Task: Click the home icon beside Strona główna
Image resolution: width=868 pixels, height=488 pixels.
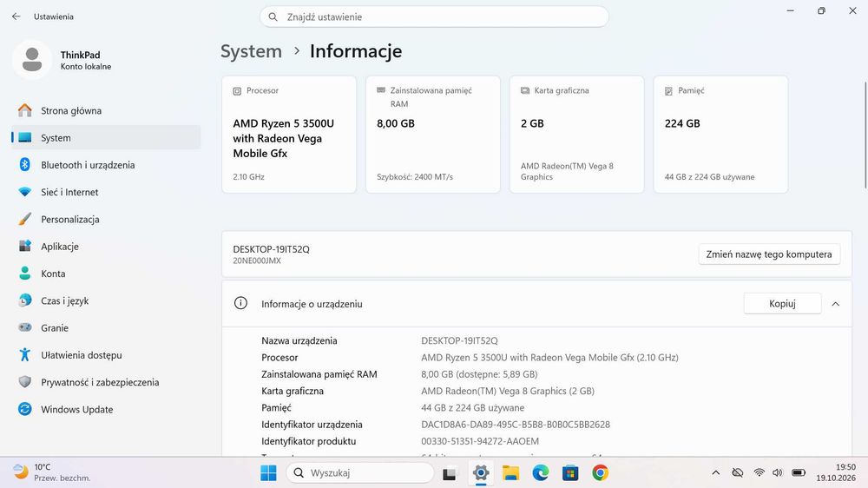Action: 25,110
